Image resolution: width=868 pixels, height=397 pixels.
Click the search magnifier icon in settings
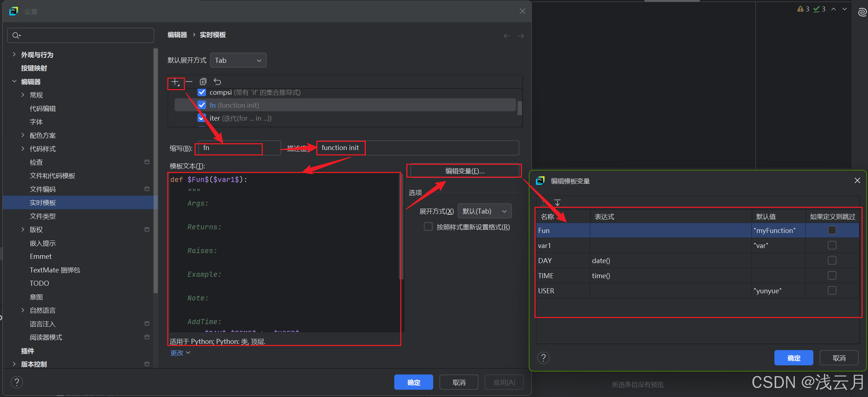pos(16,35)
